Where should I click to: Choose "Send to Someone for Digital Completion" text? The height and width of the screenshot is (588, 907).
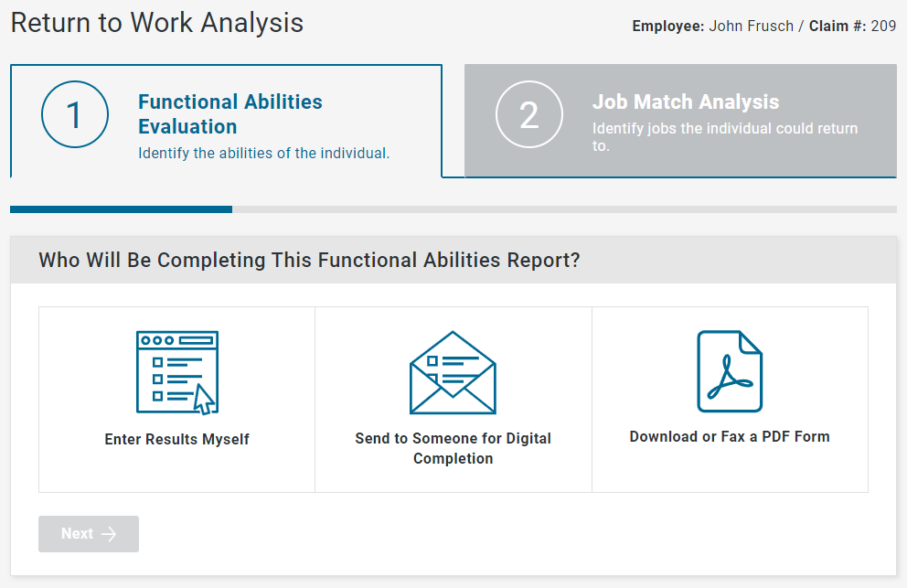[453, 448]
